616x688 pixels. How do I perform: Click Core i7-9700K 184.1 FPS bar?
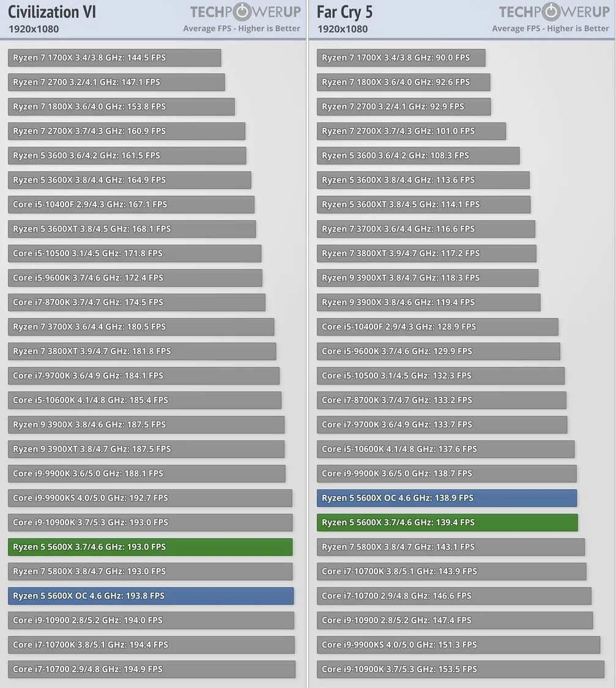click(x=144, y=375)
